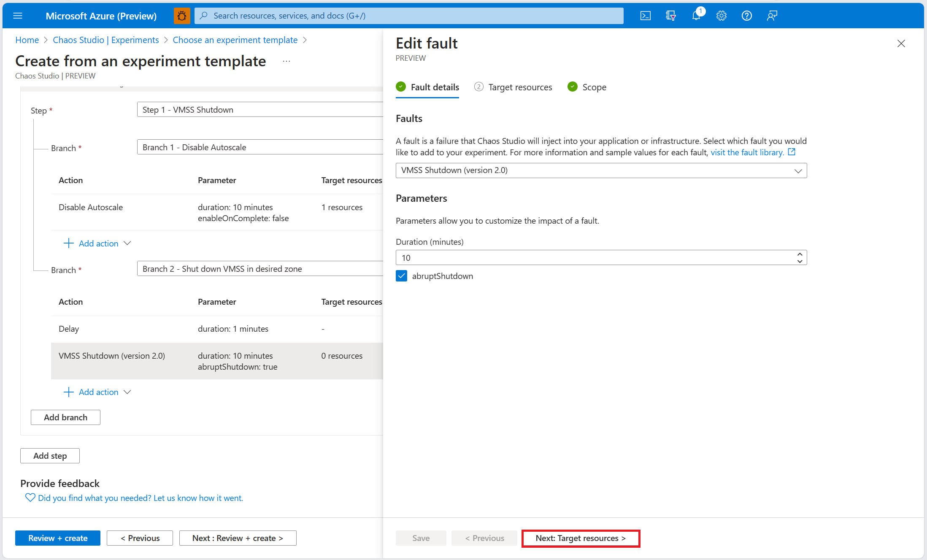Viewport: 927px width, 560px height.
Task: Switch to the Scope tab
Action: 594,87
